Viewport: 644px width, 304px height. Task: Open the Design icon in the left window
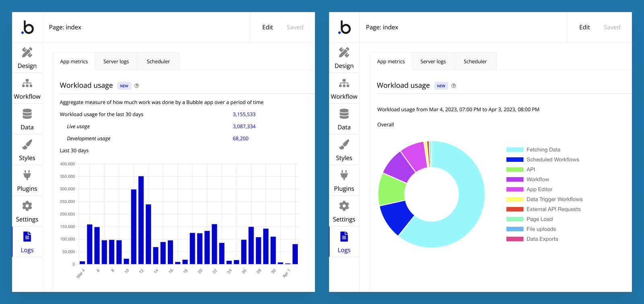tap(27, 53)
